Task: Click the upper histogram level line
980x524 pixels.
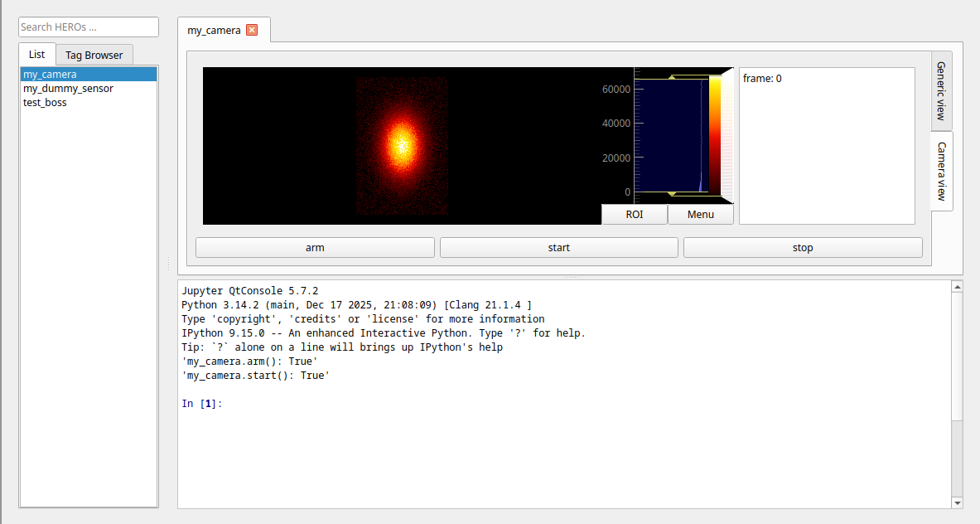Action: [672, 78]
